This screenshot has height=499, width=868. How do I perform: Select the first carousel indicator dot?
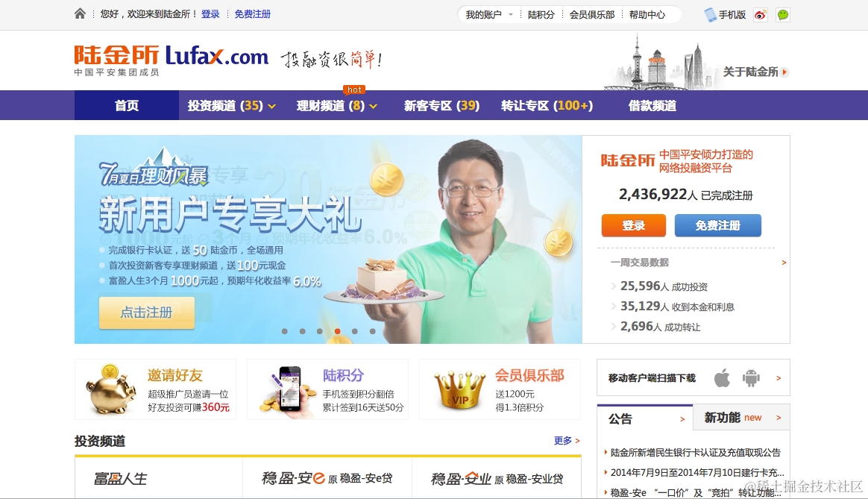click(x=285, y=331)
